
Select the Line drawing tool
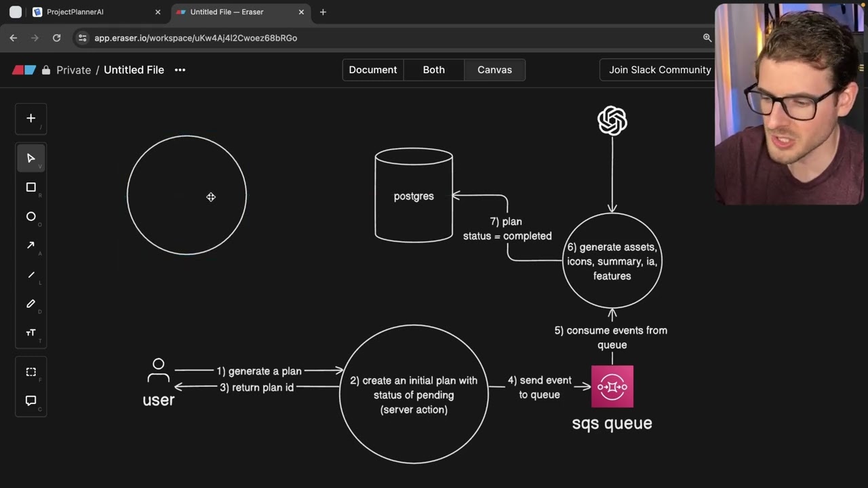(31, 274)
